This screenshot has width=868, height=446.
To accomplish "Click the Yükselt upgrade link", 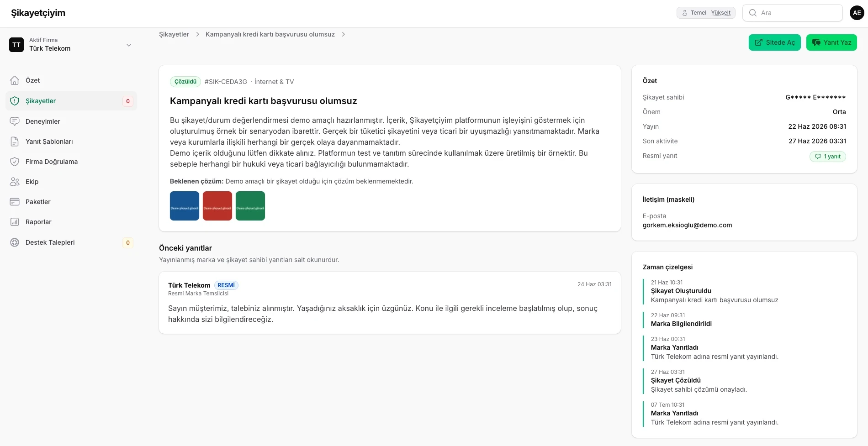I will point(720,13).
